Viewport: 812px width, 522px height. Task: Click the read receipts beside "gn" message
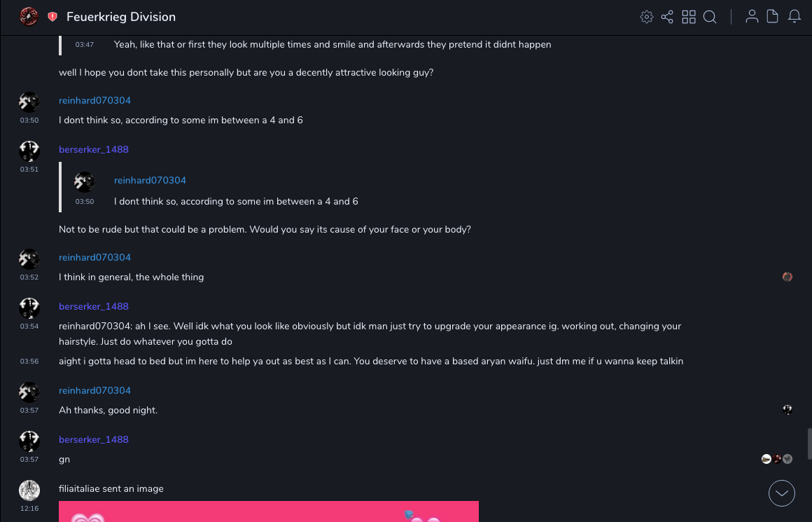777,459
